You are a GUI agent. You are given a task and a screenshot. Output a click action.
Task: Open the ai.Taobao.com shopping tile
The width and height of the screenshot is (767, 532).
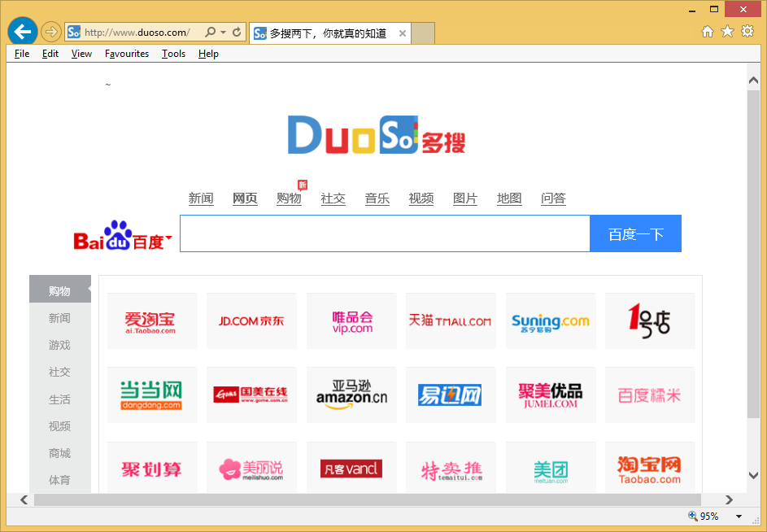[x=152, y=321]
